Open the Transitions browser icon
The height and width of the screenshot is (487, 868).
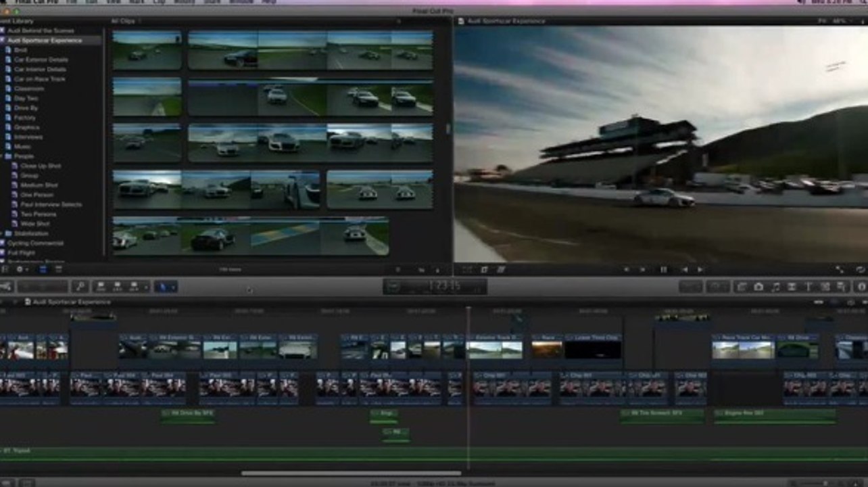pyautogui.click(x=792, y=287)
